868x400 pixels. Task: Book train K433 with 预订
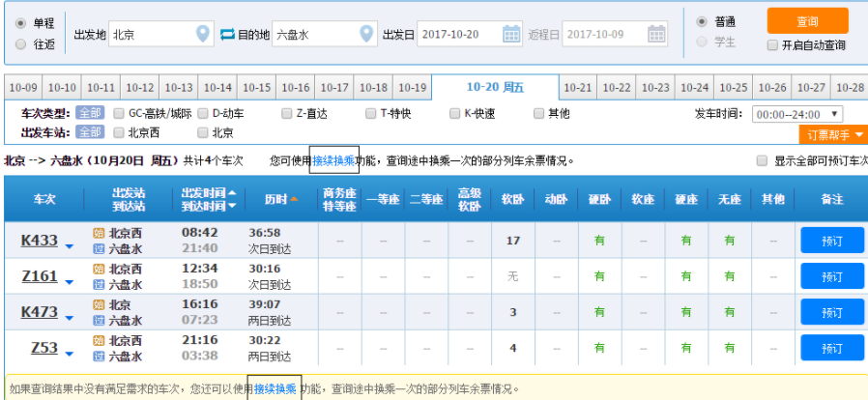tap(832, 241)
